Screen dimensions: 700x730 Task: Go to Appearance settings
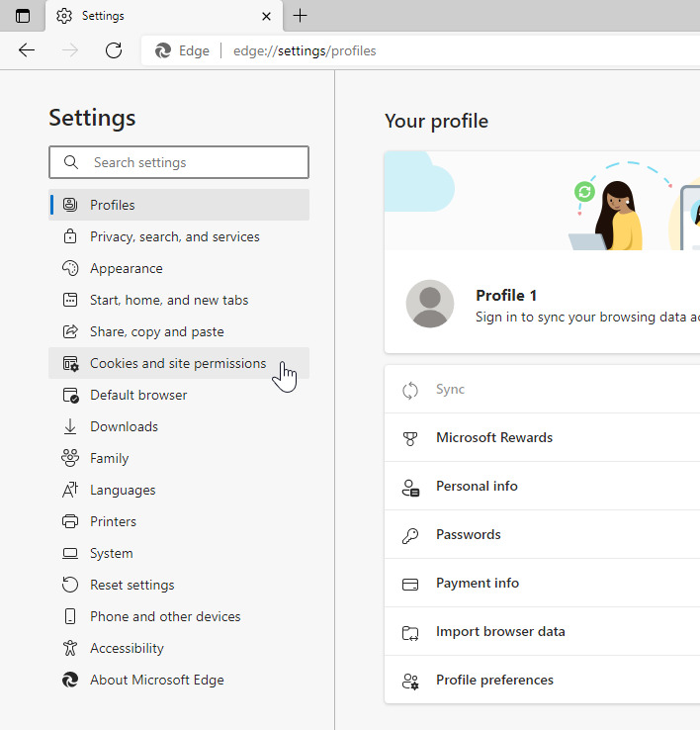point(179,268)
